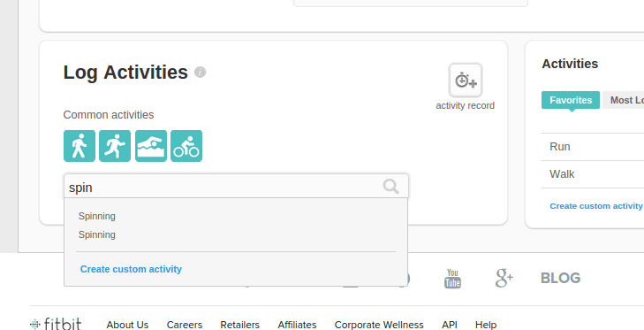The width and height of the screenshot is (644, 330).
Task: Click the magnifier search icon in activity field
Action: pos(390,187)
